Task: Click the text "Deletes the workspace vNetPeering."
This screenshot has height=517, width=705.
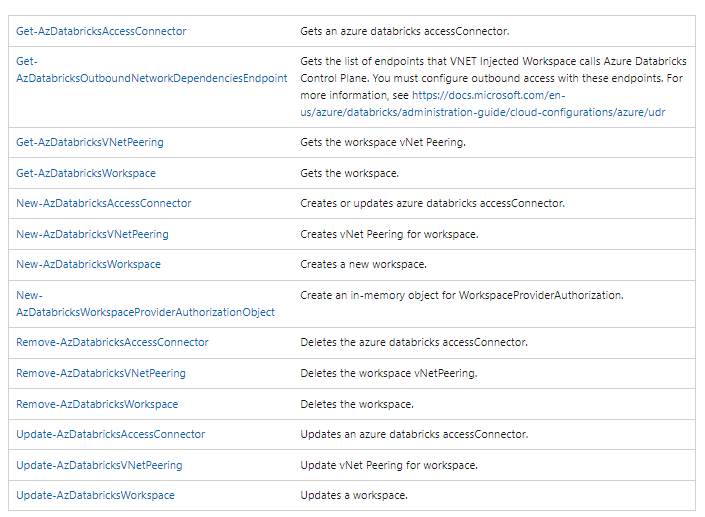Action: (x=389, y=373)
